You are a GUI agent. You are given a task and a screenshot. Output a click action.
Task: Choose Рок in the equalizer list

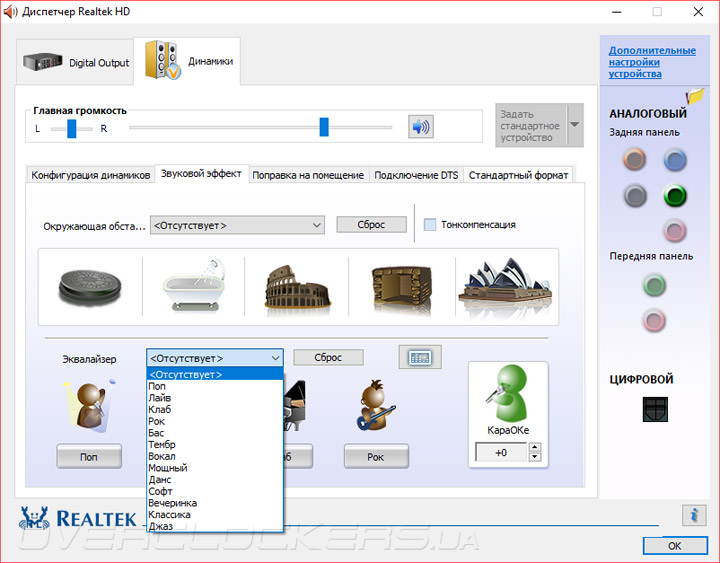214,421
